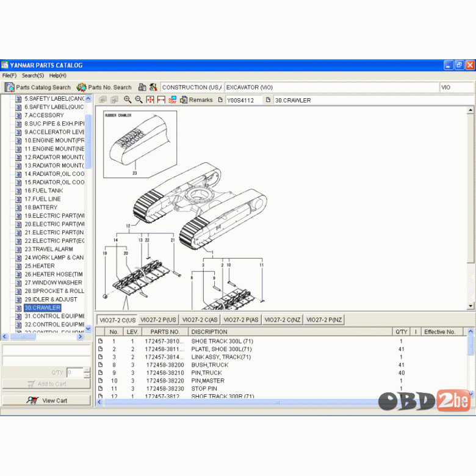Click the Add to Cart button

[x=46, y=384]
